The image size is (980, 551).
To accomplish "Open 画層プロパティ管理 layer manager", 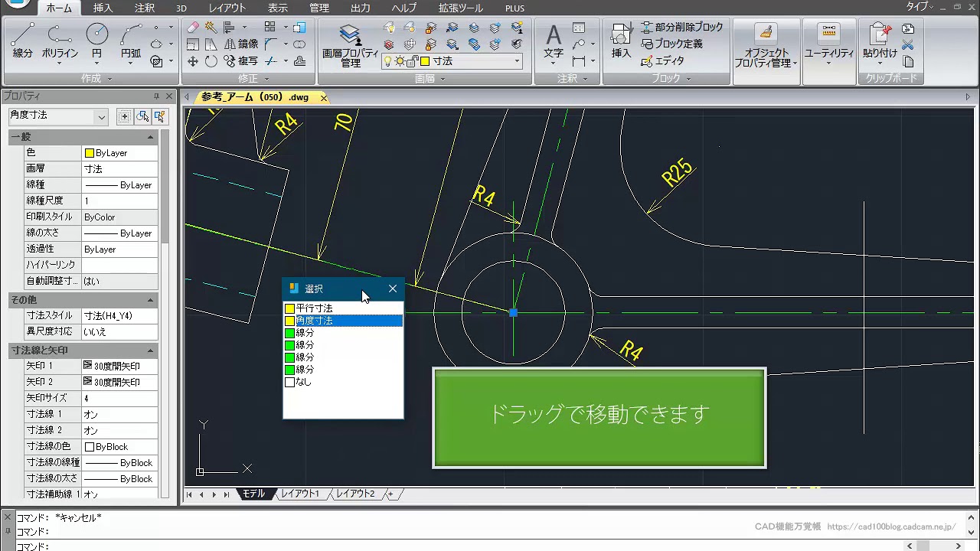I will tap(350, 44).
